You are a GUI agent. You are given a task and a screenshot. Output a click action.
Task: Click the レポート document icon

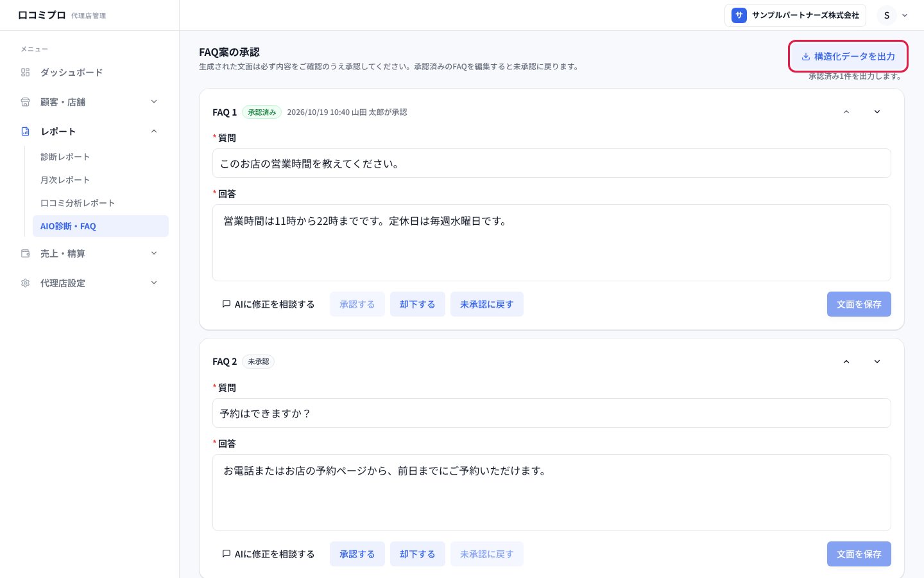coord(26,132)
